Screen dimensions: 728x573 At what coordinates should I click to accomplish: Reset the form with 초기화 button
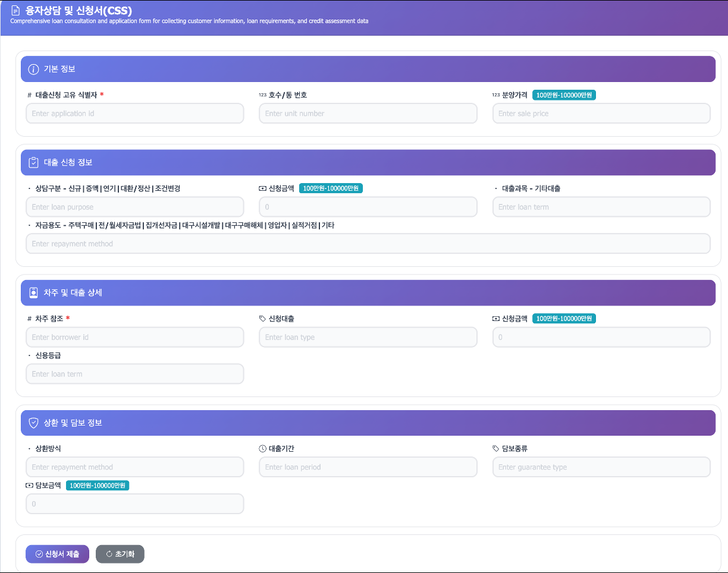click(x=120, y=554)
